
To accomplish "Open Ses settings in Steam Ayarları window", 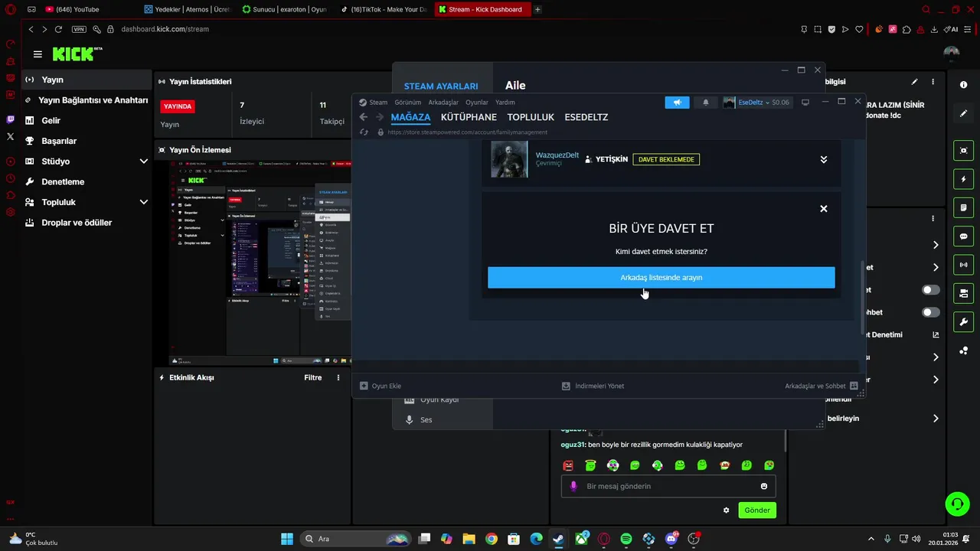I will (443, 419).
